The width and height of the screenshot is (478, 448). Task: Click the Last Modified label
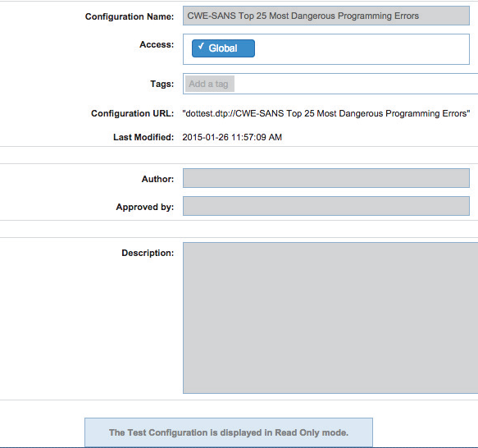tap(143, 137)
